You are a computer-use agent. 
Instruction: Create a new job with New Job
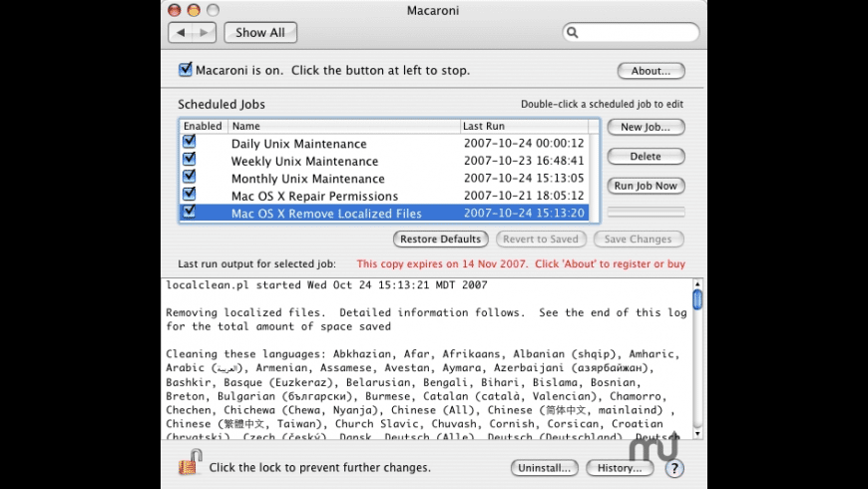(646, 127)
